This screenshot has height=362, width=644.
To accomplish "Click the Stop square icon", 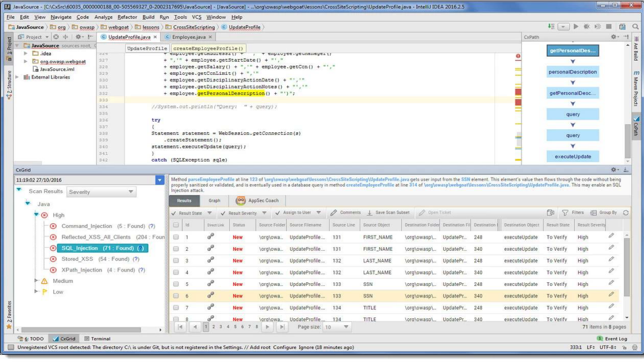I will 609,27.
